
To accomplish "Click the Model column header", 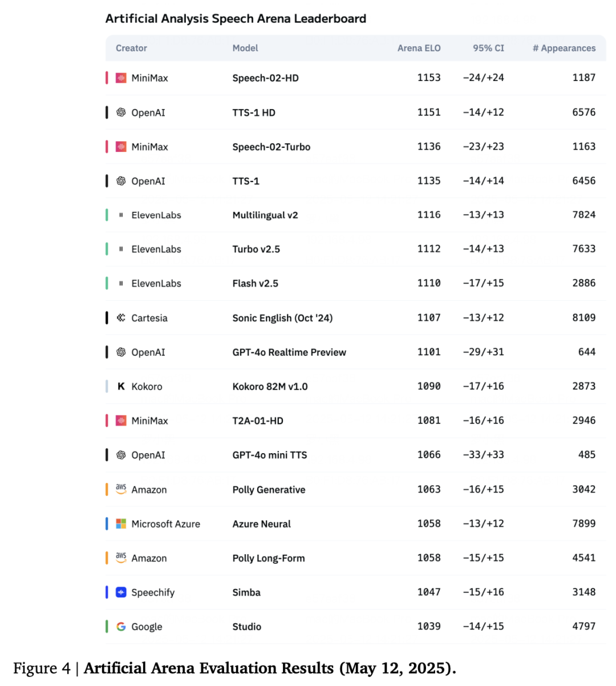I will click(x=245, y=48).
